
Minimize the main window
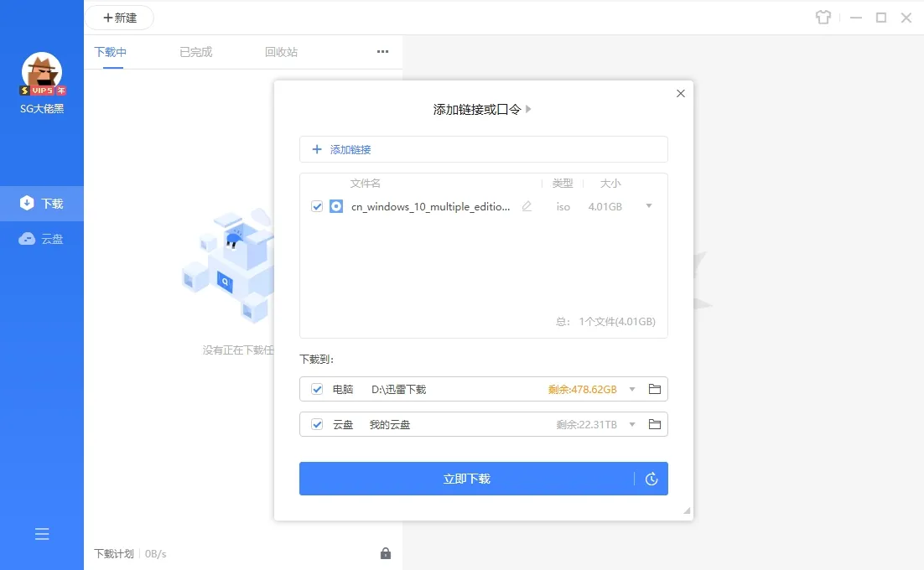coord(855,18)
